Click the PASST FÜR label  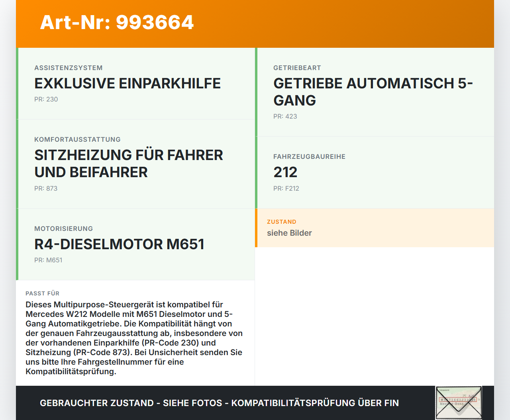(x=42, y=293)
